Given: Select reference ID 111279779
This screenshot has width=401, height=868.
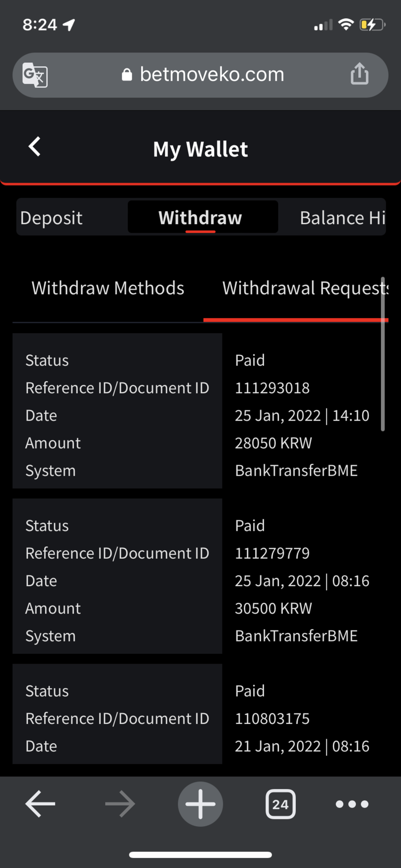Looking at the screenshot, I should (x=272, y=553).
